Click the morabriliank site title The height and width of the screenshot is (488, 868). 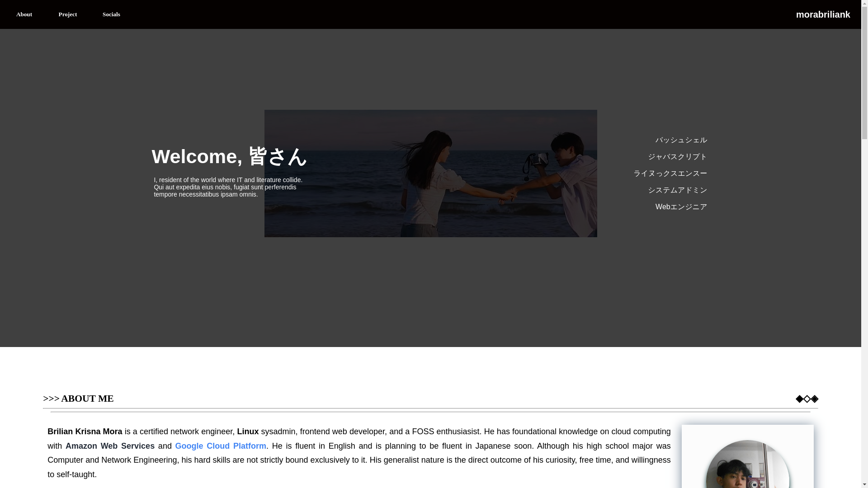tap(823, 14)
